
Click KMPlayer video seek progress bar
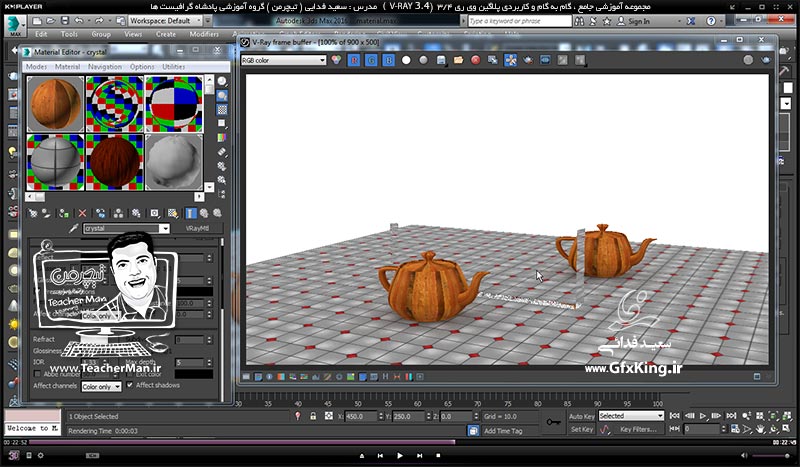click(400, 443)
